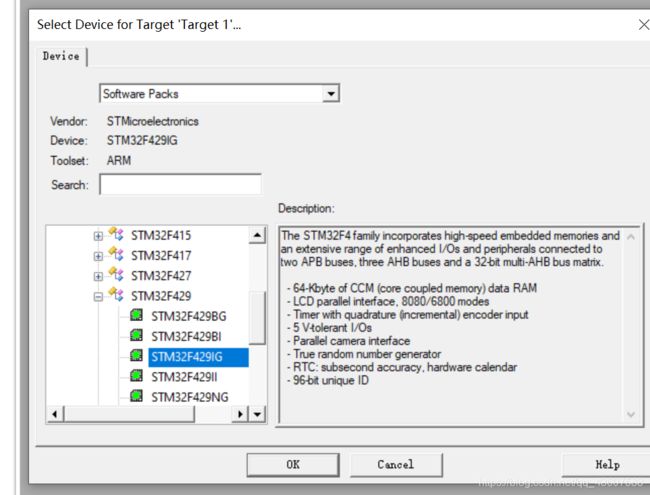Click the STM32F427 family icon
The image size is (650, 495).
tap(116, 274)
